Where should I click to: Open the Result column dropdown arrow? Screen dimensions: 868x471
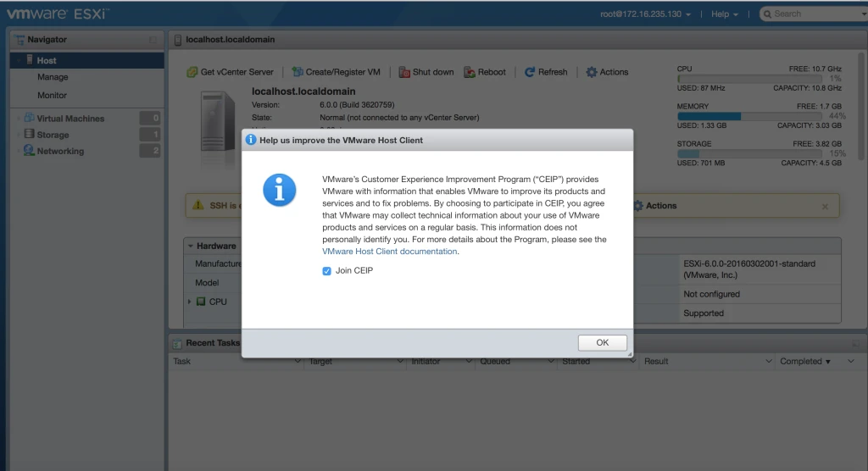(768, 362)
